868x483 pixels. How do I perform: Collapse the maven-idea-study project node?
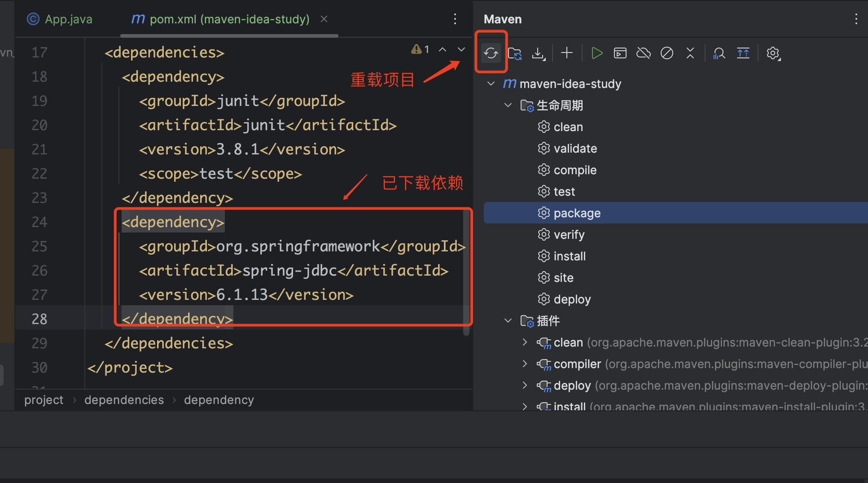click(491, 83)
